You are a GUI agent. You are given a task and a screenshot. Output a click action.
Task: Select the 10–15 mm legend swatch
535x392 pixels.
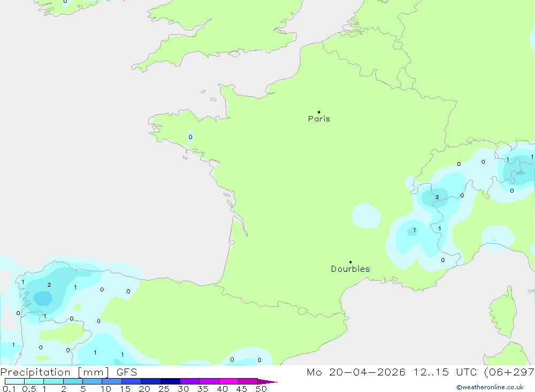pos(112,381)
